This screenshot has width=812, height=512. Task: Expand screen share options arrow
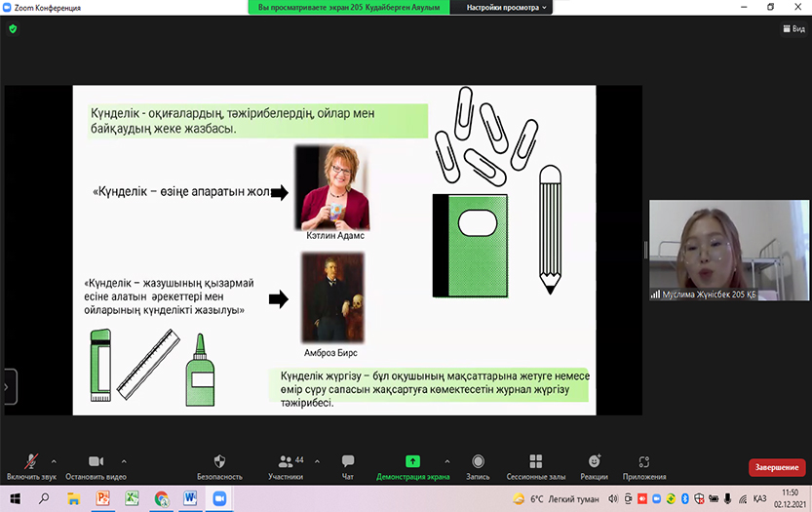coord(447,461)
